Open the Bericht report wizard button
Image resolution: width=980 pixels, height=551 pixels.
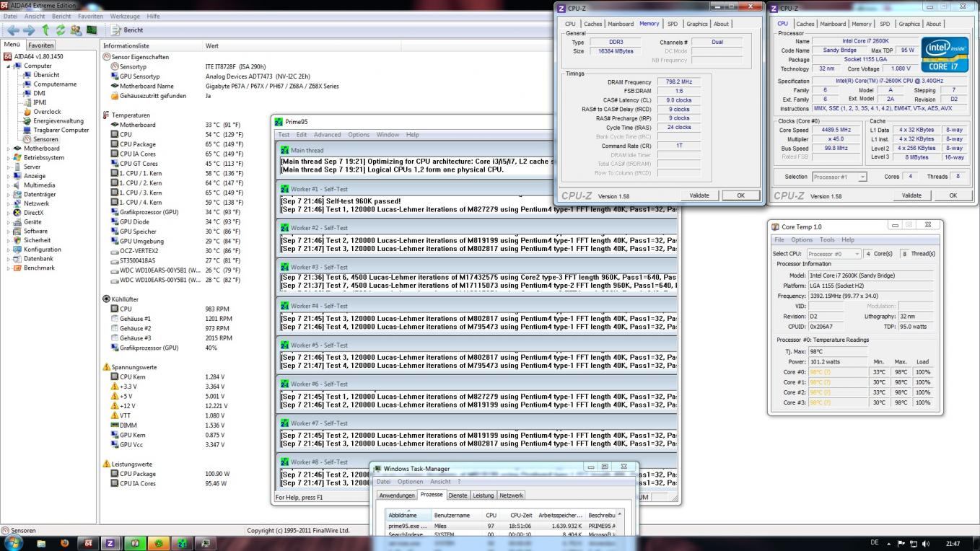click(128, 30)
